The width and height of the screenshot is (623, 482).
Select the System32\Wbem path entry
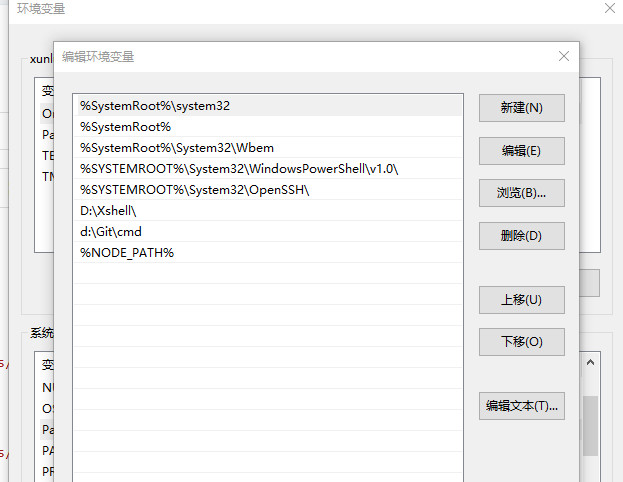coord(176,147)
